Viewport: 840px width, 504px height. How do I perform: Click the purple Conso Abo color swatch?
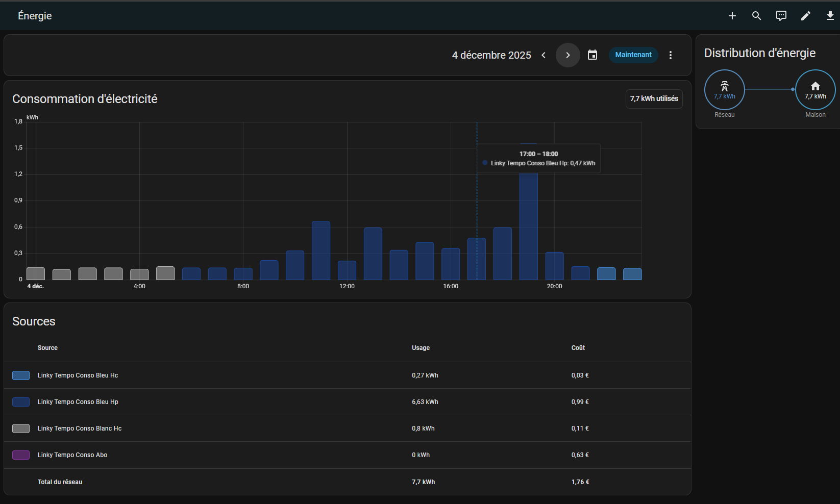(x=21, y=455)
